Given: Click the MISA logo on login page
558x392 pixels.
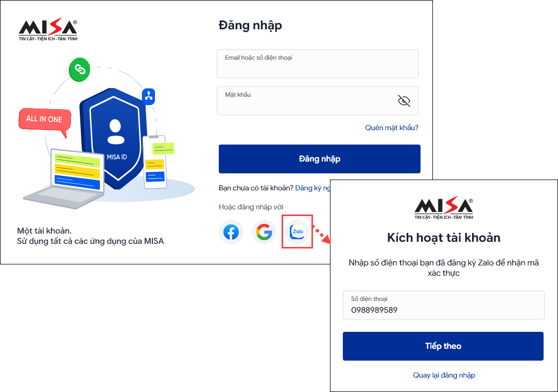Looking at the screenshot, I should [48, 29].
